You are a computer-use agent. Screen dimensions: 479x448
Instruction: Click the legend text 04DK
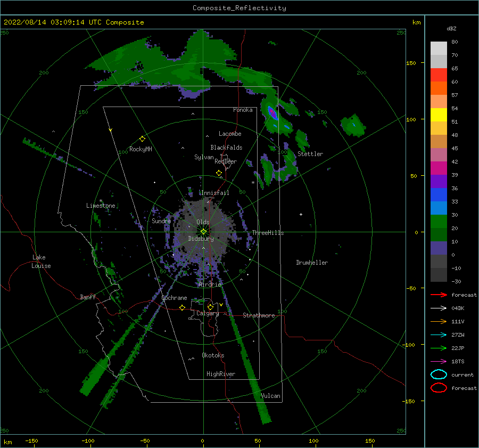(458, 308)
